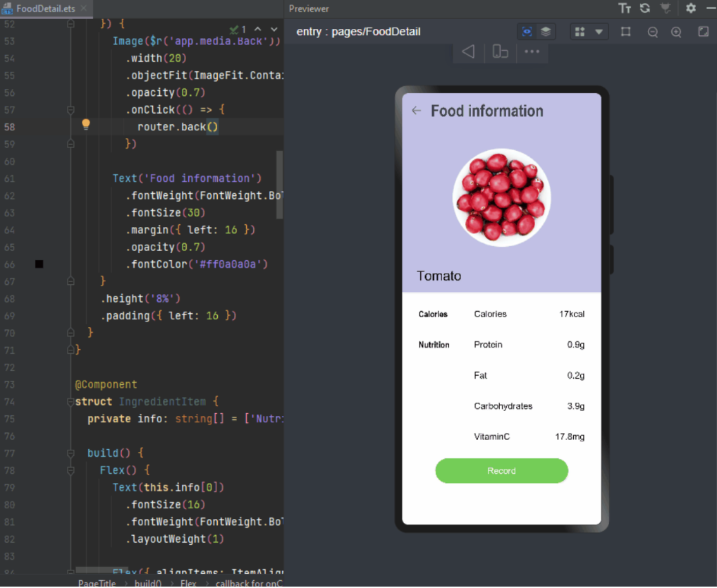Screen dimensions: 717x588
Task: Refresh the previewer with the reload icon
Action: point(644,8)
